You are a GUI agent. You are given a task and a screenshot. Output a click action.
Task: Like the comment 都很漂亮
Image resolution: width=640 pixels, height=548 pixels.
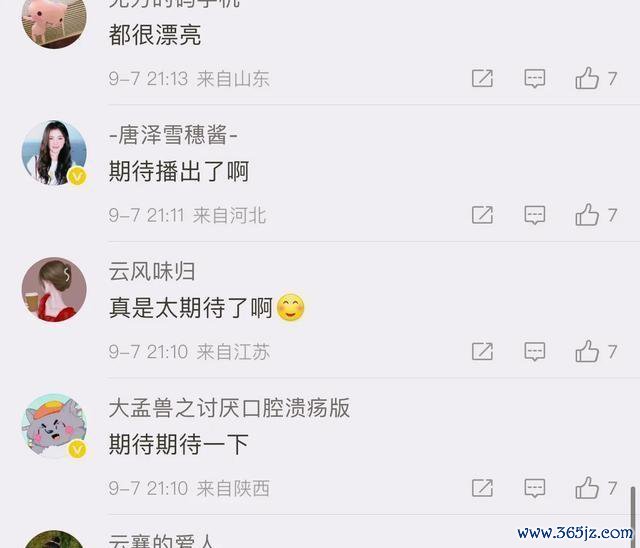point(587,78)
